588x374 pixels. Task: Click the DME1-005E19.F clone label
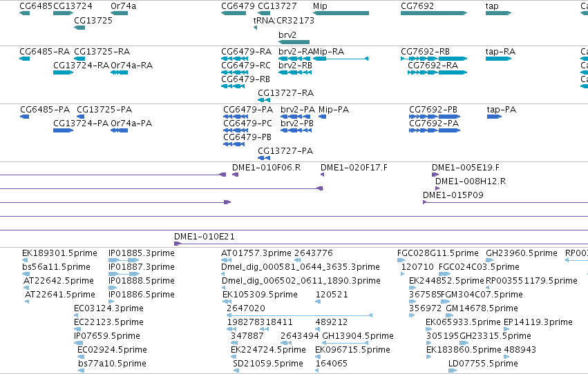[x=466, y=168]
